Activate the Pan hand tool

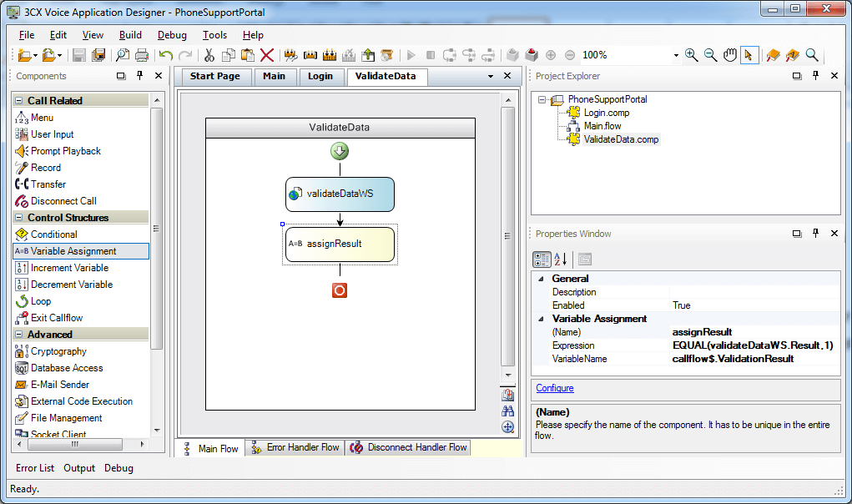729,55
